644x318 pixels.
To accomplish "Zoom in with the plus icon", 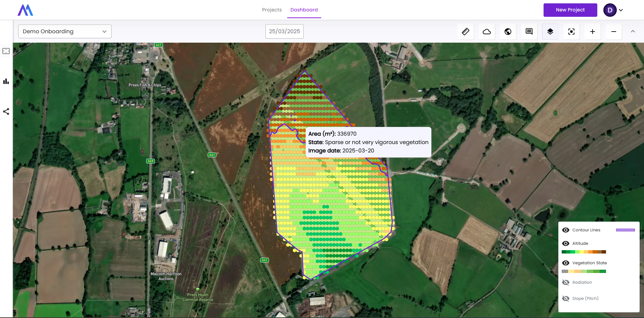I will (x=593, y=32).
